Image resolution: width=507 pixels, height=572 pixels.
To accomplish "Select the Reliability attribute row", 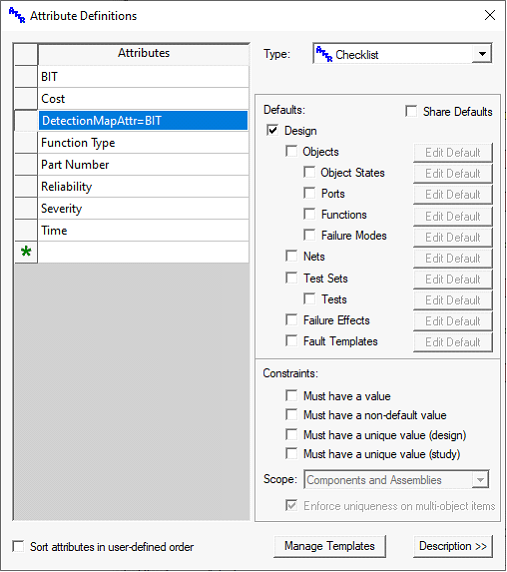I will (x=143, y=186).
